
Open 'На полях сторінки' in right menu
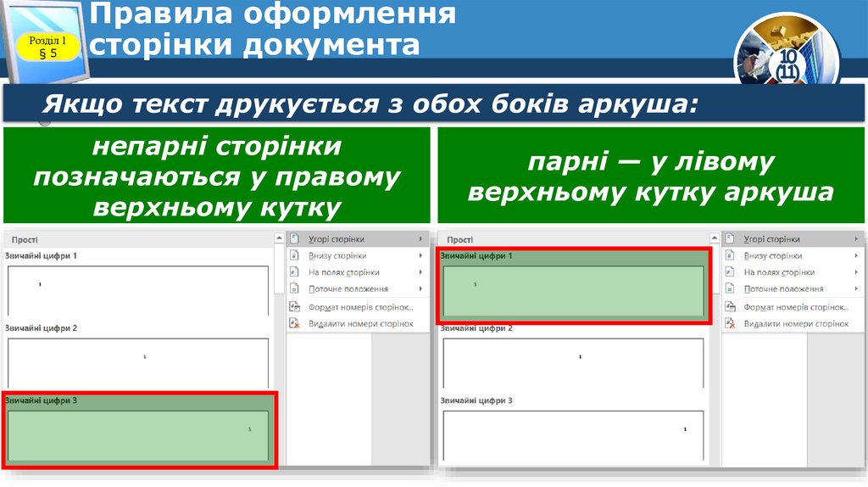793,272
